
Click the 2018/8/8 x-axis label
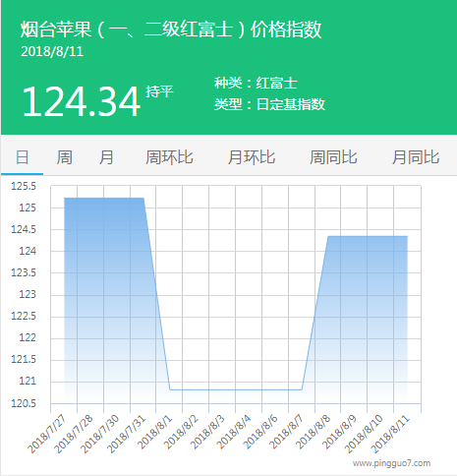(314, 432)
